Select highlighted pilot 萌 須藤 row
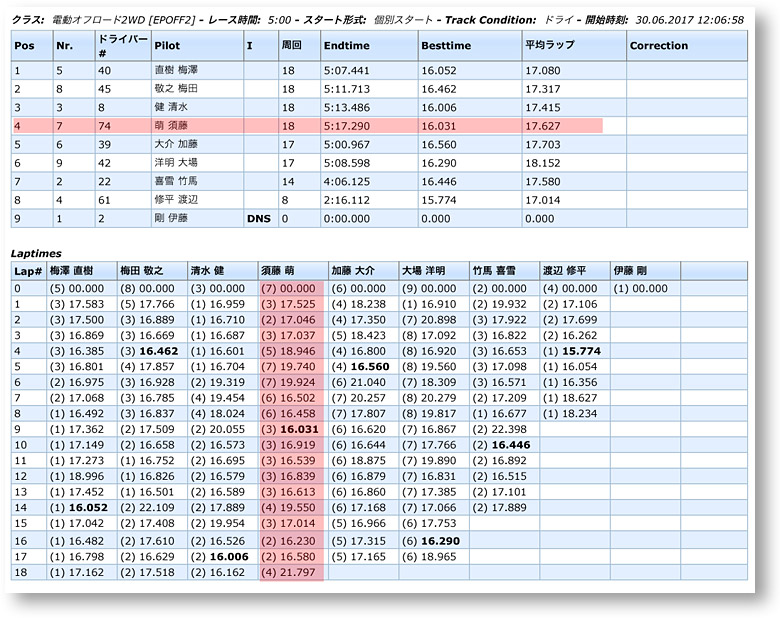Viewport: 780px width, 618px height. [x=307, y=126]
